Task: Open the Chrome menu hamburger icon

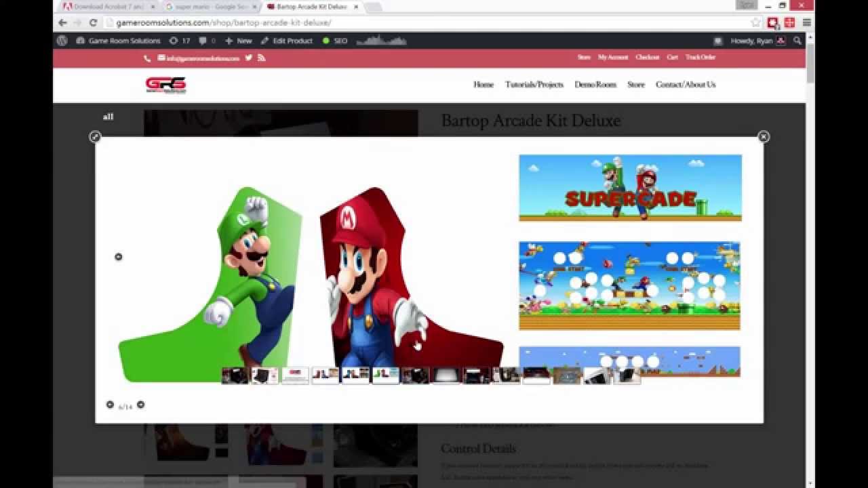Action: pyautogui.click(x=807, y=22)
